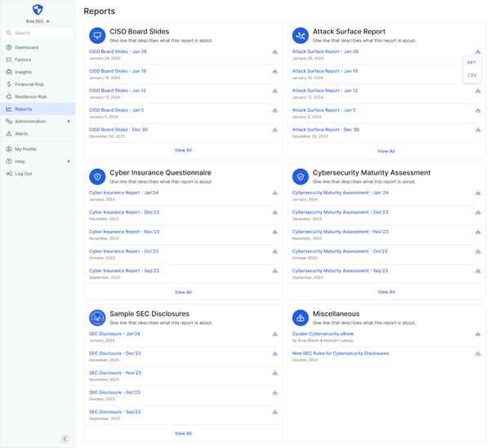Select PPT from the download format menu
Viewport: 494px width, 448px height.
[x=472, y=63]
